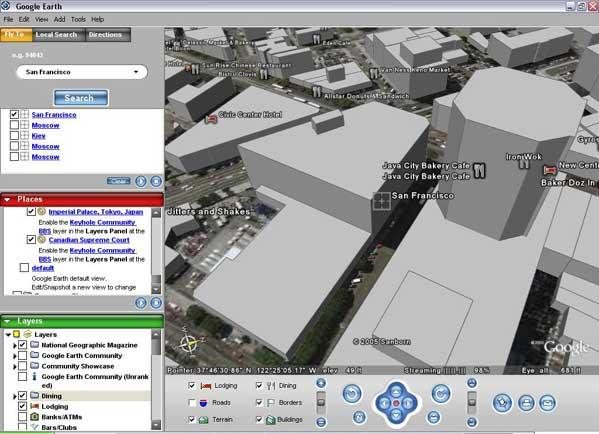Turn off the Buildings checkbox

pos(259,419)
